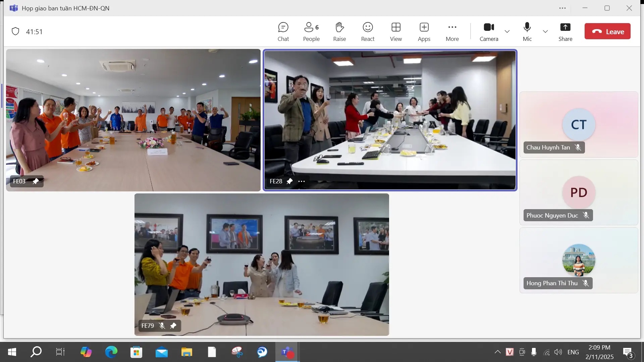
Task: Open the Apps panel
Action: [424, 32]
